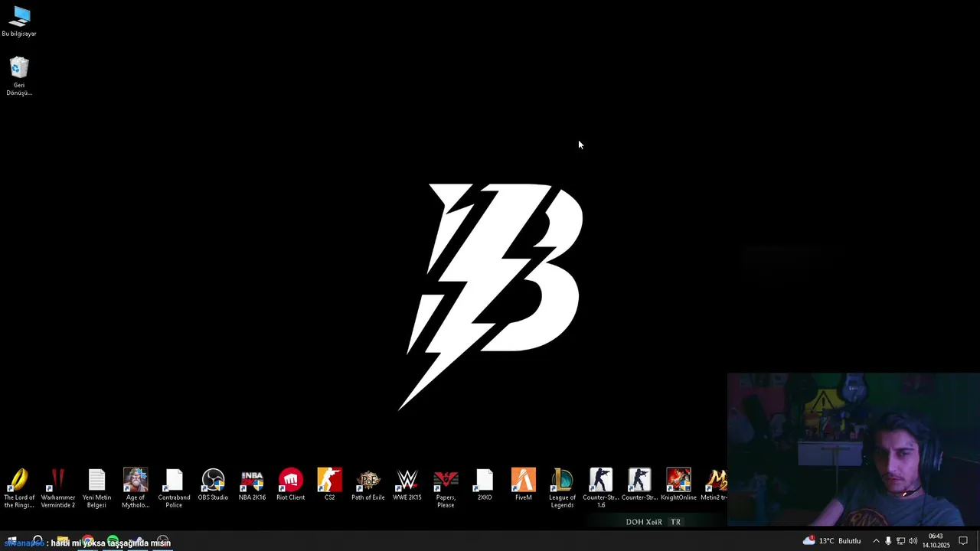980x551 pixels.
Task: Click the webcam overlay thumbnail
Action: (853, 450)
